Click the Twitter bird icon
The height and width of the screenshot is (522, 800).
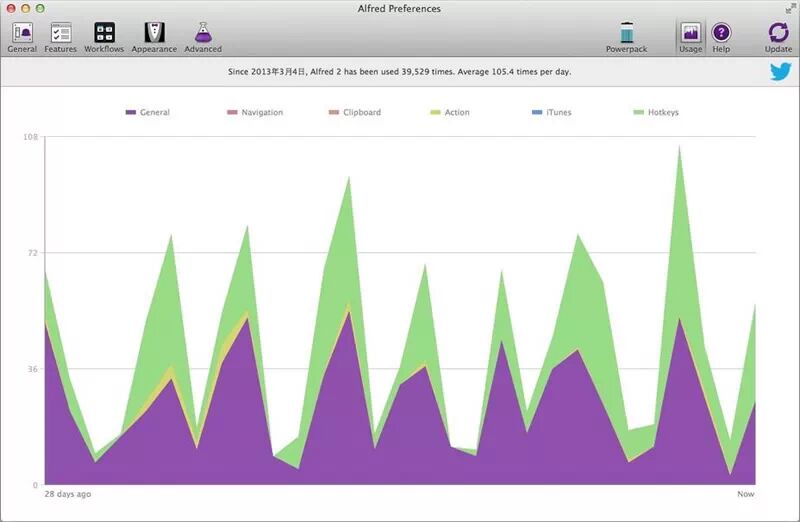[x=781, y=71]
